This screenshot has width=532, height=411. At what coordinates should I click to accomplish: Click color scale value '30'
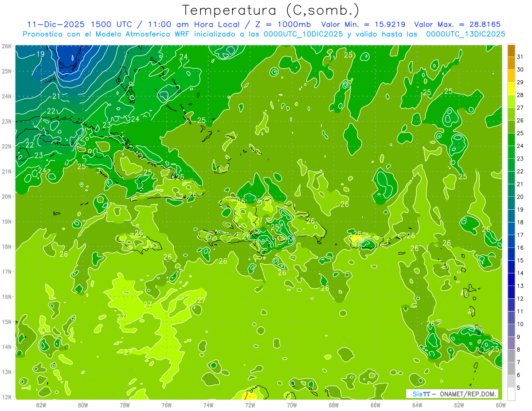click(520, 70)
